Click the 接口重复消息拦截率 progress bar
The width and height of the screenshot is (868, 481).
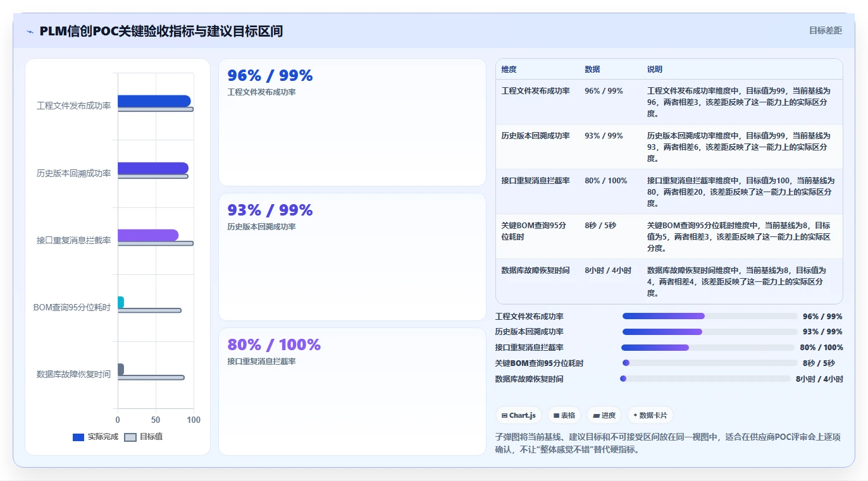pyautogui.click(x=708, y=348)
